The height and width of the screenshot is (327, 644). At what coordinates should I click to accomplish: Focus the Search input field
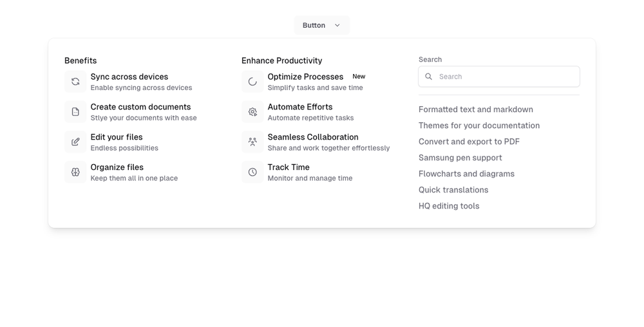coord(506,77)
